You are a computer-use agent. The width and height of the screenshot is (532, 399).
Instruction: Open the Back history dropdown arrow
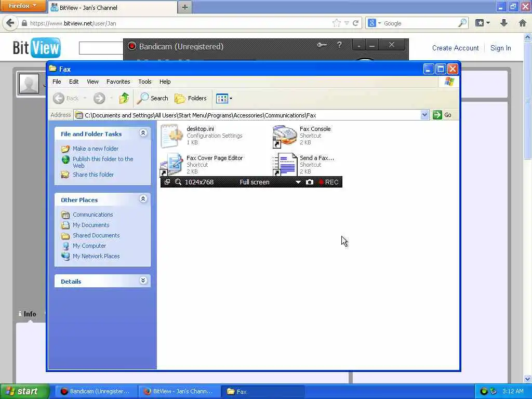tap(85, 98)
